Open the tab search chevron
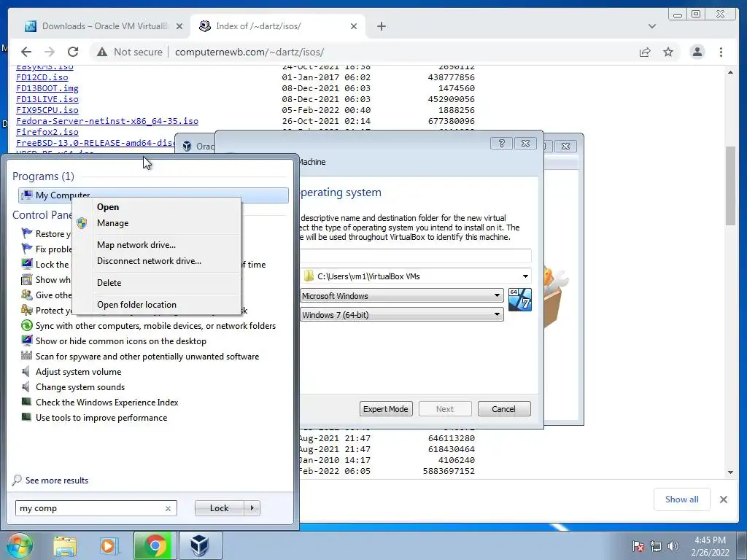 click(651, 26)
